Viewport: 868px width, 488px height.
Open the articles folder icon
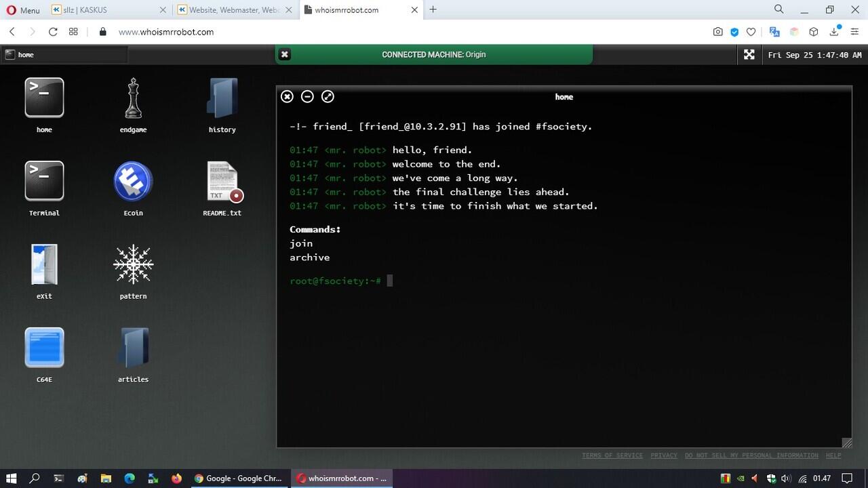click(133, 348)
